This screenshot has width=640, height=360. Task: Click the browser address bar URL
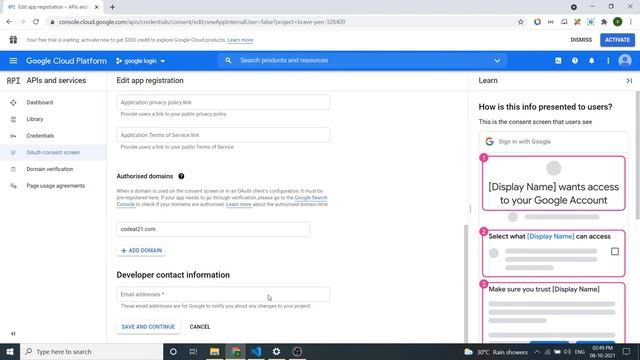202,22
